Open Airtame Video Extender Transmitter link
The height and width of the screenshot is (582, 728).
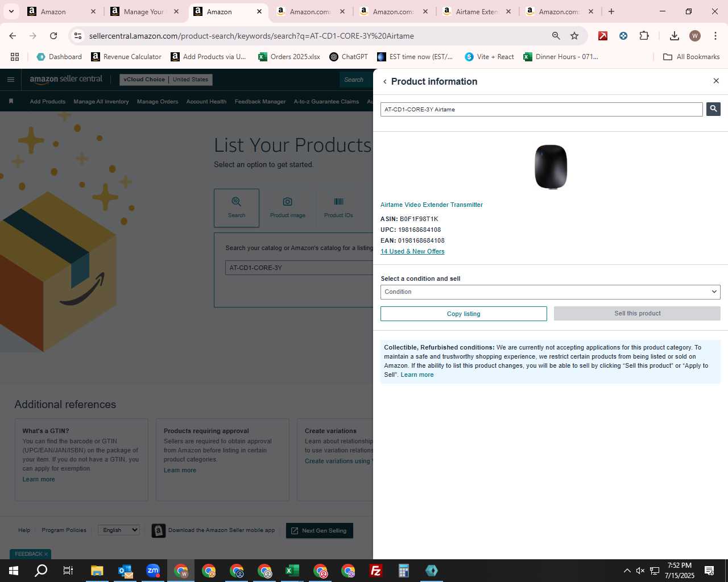[432, 205]
